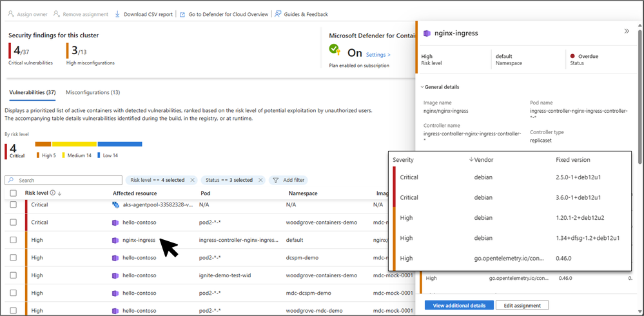Click the info icon beside Risk level column
The height and width of the screenshot is (316, 644).
[x=53, y=193]
